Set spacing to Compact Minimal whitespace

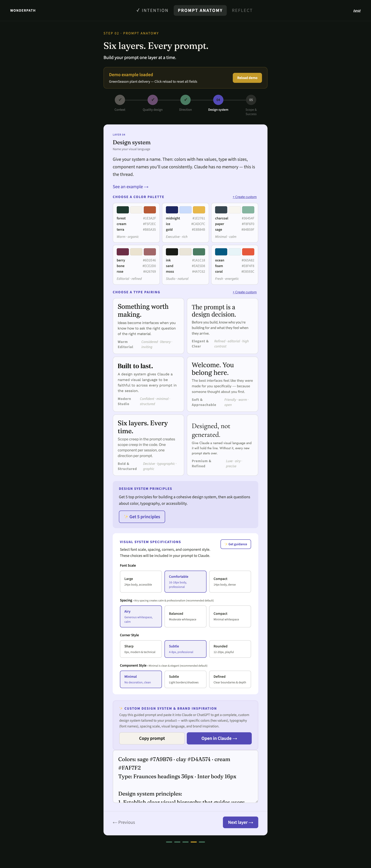click(230, 616)
